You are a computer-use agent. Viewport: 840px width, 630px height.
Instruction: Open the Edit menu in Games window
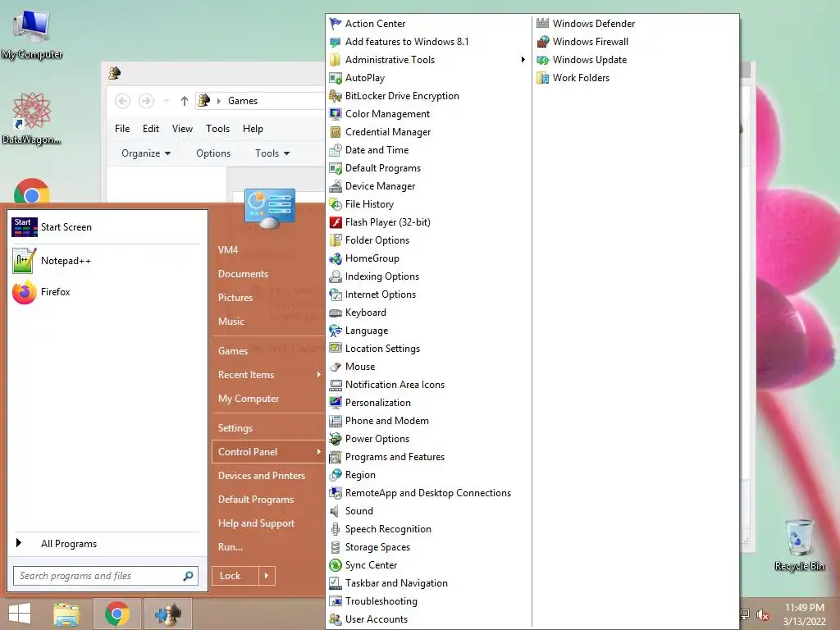point(151,129)
